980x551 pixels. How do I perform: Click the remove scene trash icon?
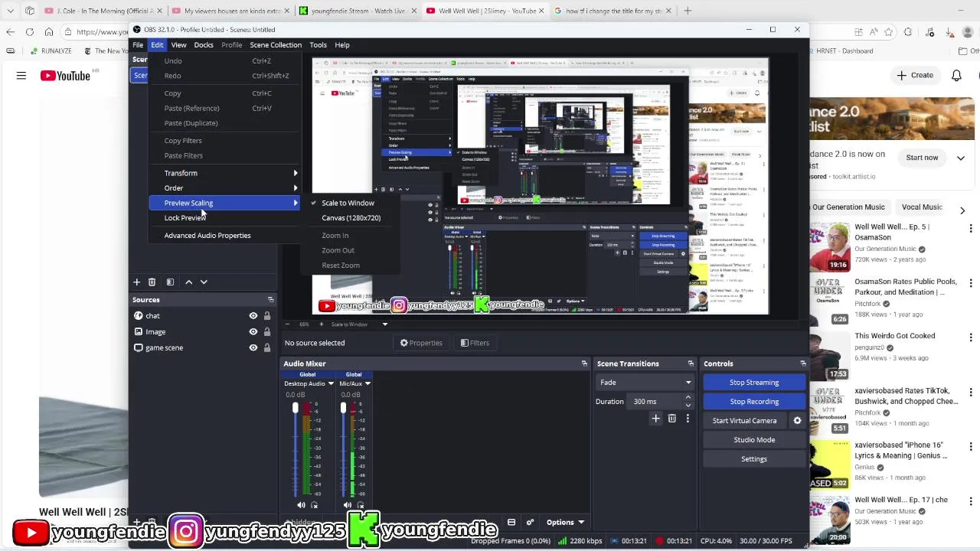(152, 282)
